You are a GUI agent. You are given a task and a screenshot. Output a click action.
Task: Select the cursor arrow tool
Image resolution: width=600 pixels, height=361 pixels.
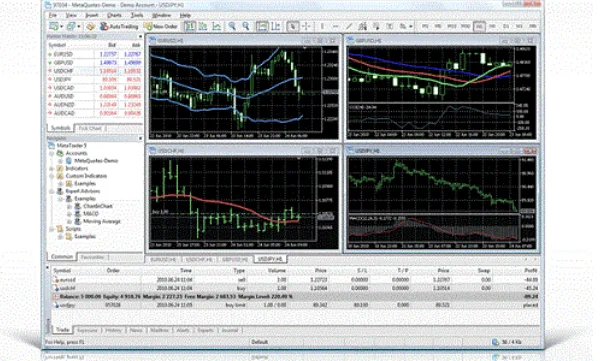click(293, 26)
